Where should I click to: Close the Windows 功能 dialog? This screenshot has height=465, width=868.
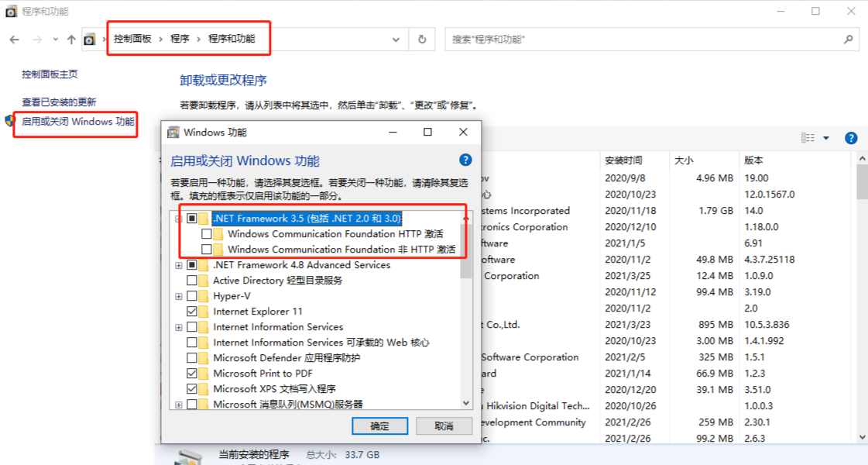pyautogui.click(x=463, y=132)
